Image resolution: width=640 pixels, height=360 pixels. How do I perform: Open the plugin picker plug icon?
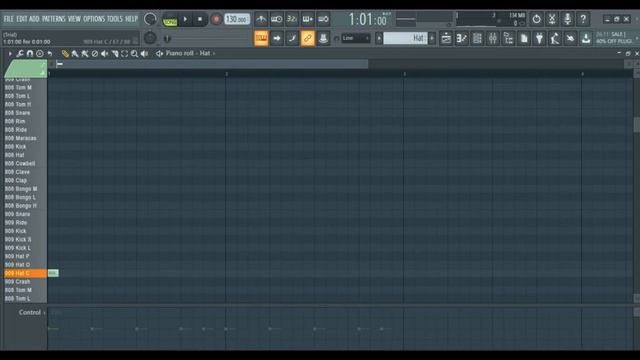pyautogui.click(x=539, y=38)
